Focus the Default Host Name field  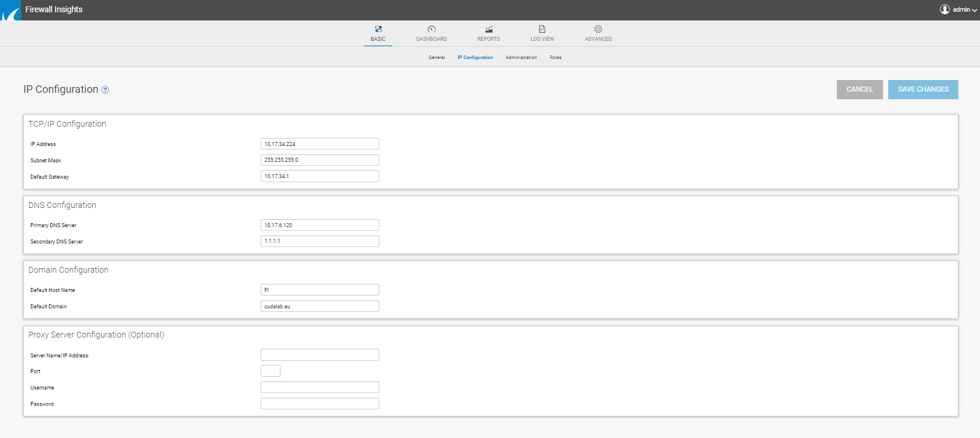tap(320, 290)
